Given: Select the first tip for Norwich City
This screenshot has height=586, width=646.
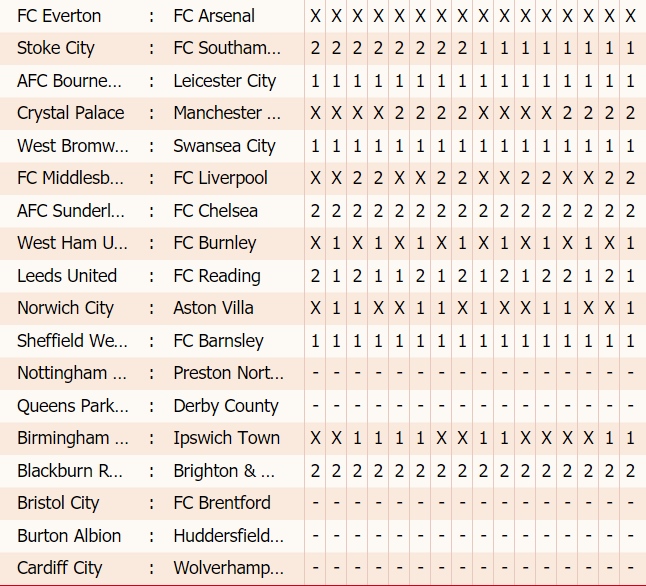Looking at the screenshot, I should tap(315, 308).
